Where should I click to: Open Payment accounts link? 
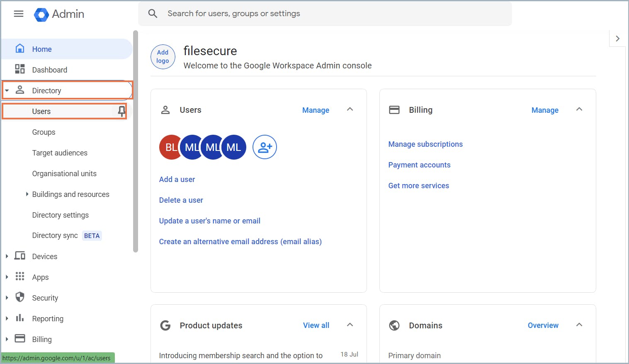(x=419, y=165)
